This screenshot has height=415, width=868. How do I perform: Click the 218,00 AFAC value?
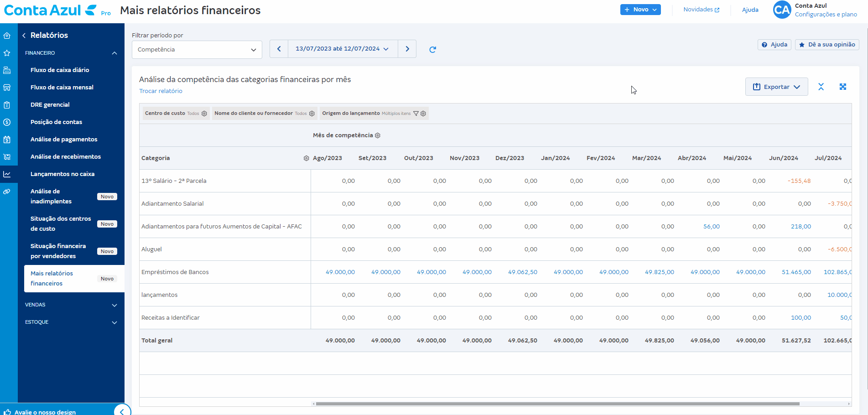[x=801, y=227]
